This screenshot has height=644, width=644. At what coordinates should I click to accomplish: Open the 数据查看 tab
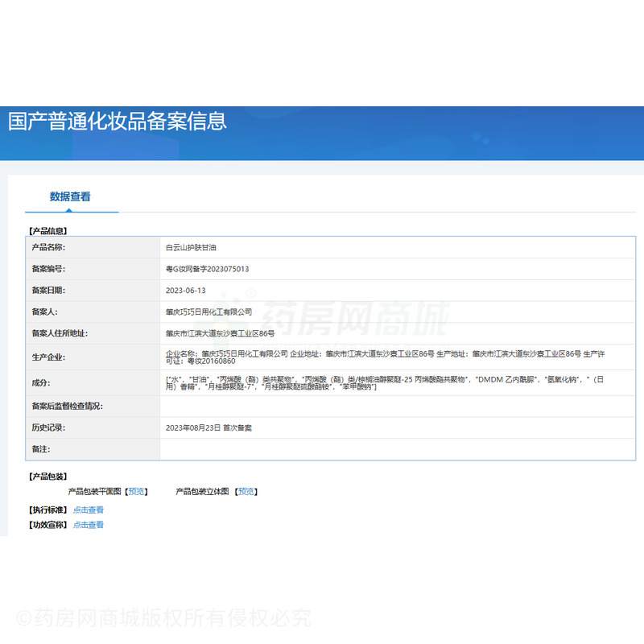click(70, 196)
